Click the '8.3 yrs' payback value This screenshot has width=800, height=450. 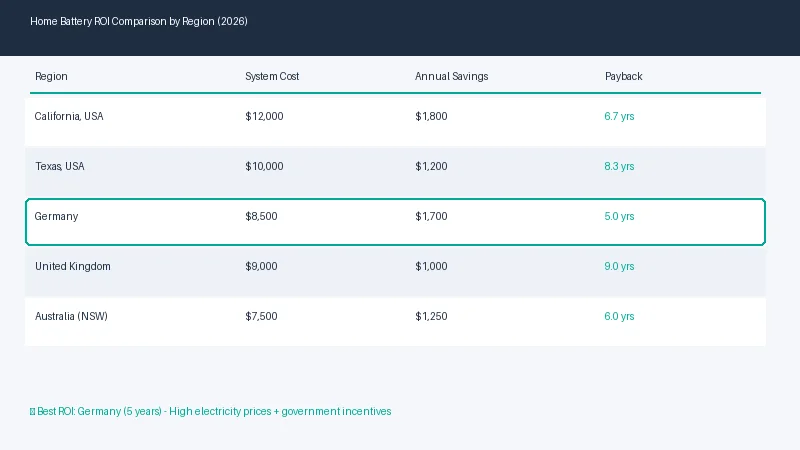click(619, 166)
